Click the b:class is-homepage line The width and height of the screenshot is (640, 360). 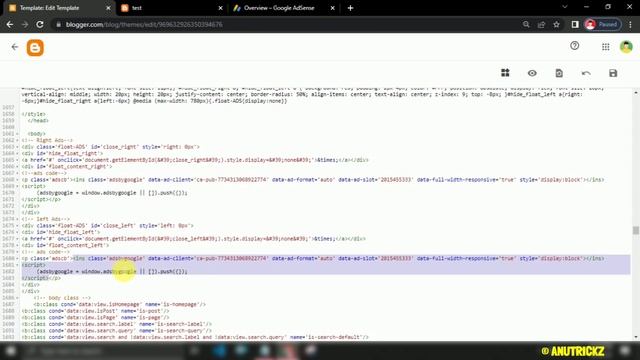pos(120,304)
